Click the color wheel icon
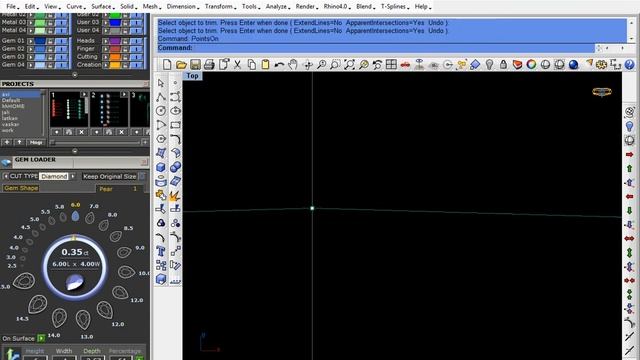The image size is (640, 360). pos(531,64)
